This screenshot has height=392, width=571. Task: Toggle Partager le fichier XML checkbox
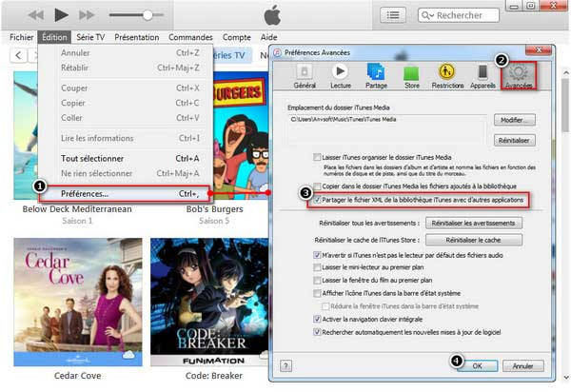317,200
